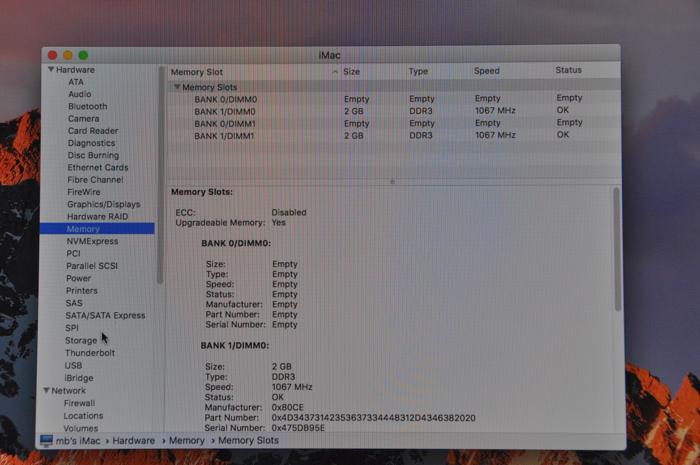This screenshot has width=700, height=465.
Task: Choose the USB sidebar entry
Action: (x=73, y=365)
